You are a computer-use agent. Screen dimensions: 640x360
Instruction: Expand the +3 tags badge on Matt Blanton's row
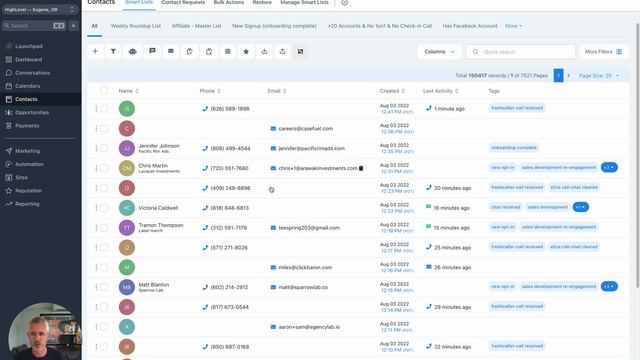[609, 287]
